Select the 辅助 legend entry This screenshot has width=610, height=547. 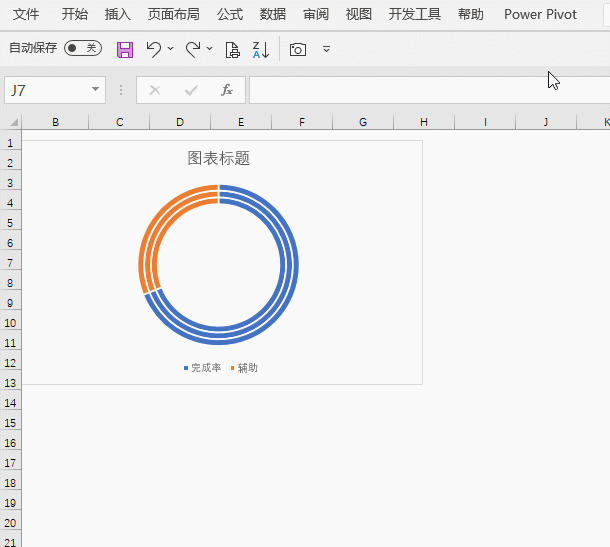(244, 368)
